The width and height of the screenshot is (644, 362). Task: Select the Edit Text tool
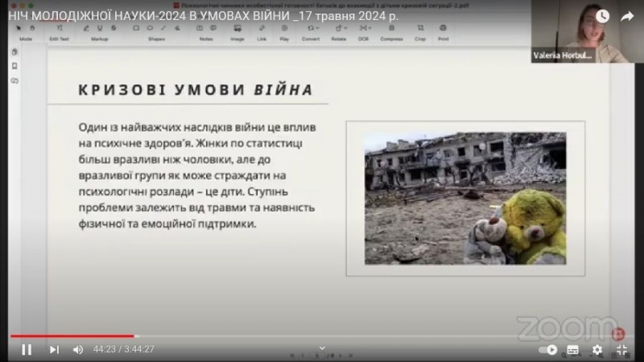[x=60, y=30]
